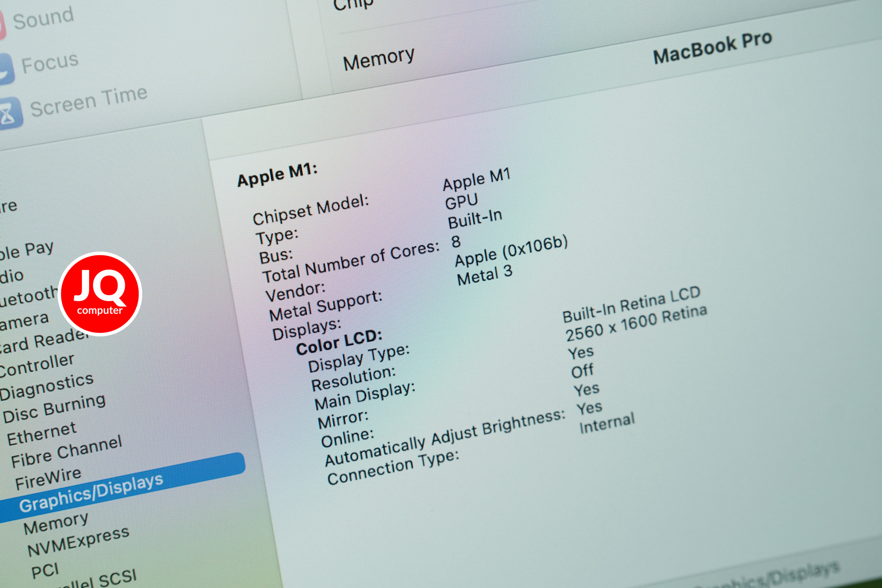
Task: Click Built-In Retina LCD value
Action: coord(632,304)
